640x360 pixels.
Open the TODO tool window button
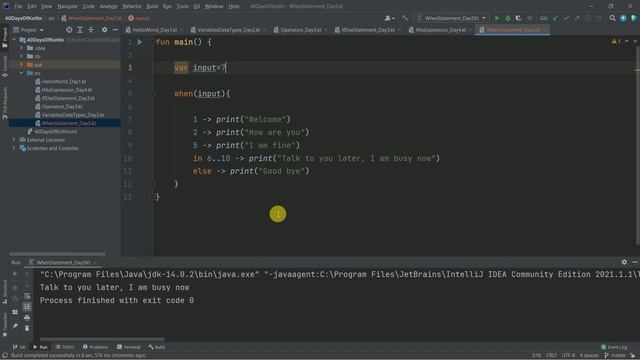pyautogui.click(x=65, y=347)
